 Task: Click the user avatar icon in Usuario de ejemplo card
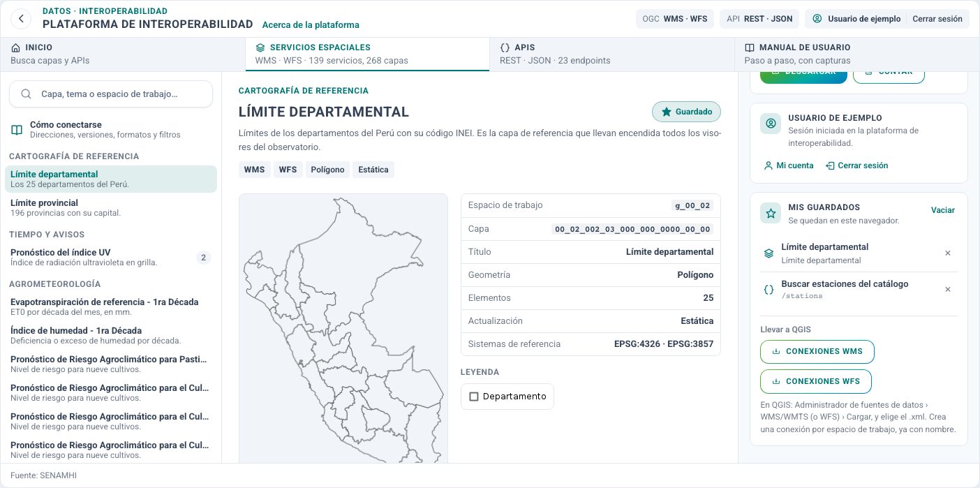771,124
